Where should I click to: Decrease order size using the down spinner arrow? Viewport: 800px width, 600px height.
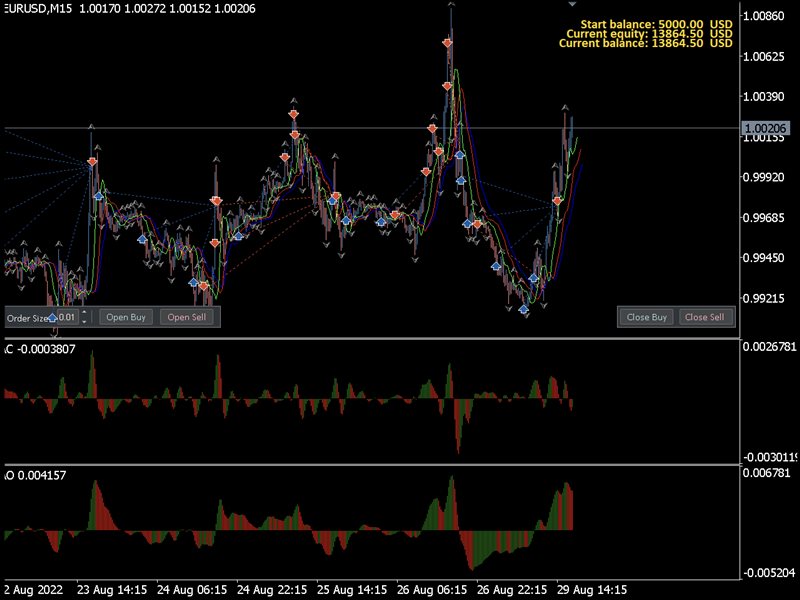coord(84,321)
